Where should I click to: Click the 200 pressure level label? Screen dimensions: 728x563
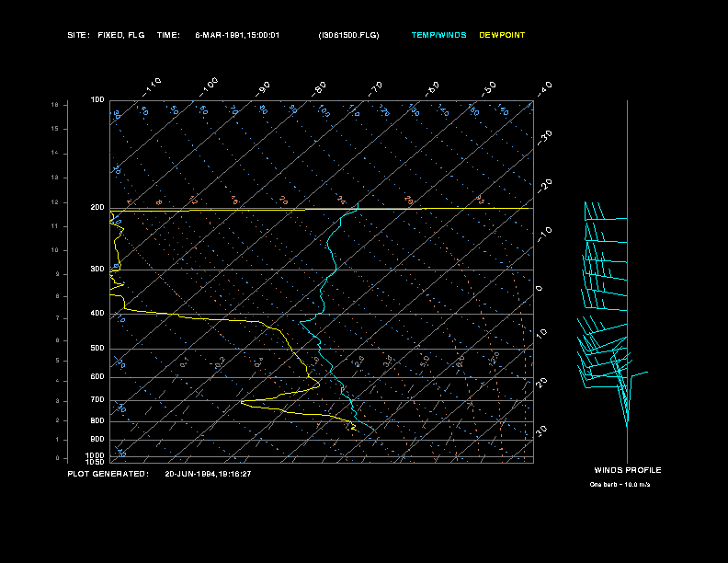97,208
